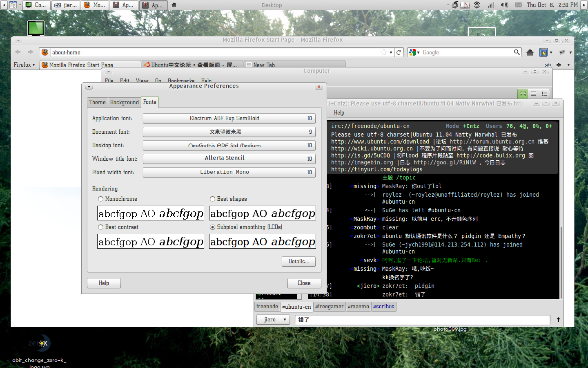The height and width of the screenshot is (368, 588).
Task: Click the reload page icon
Action: click(x=399, y=52)
